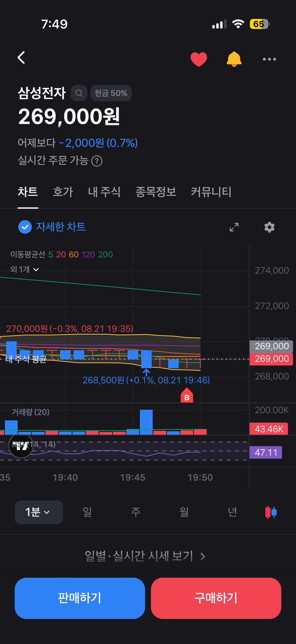Screen dimensions: 296x644
Task: Tap the 274,000 price axis label
Action: pos(272,270)
